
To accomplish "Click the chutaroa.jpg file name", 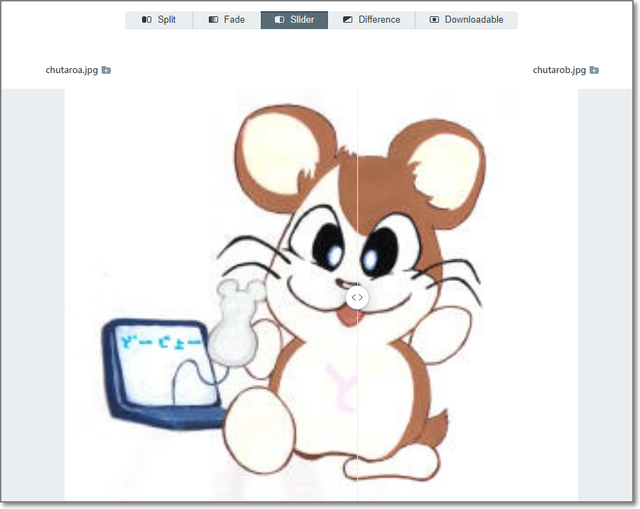I will click(x=72, y=71).
